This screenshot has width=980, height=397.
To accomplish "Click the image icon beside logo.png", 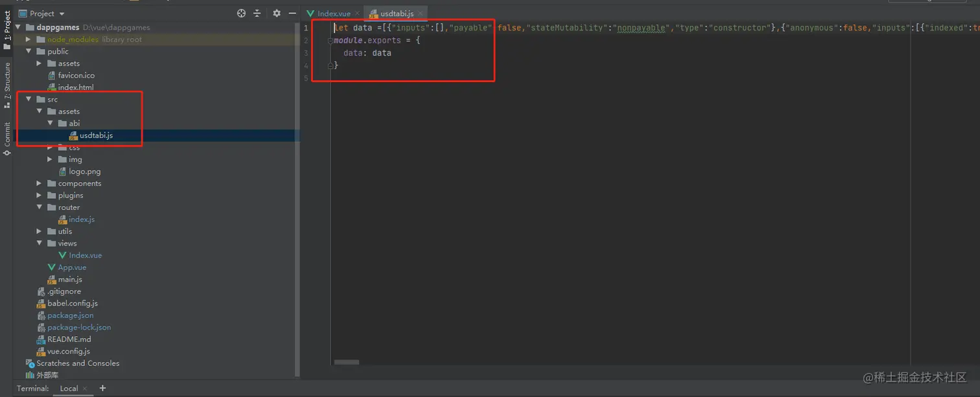I will [x=63, y=172].
